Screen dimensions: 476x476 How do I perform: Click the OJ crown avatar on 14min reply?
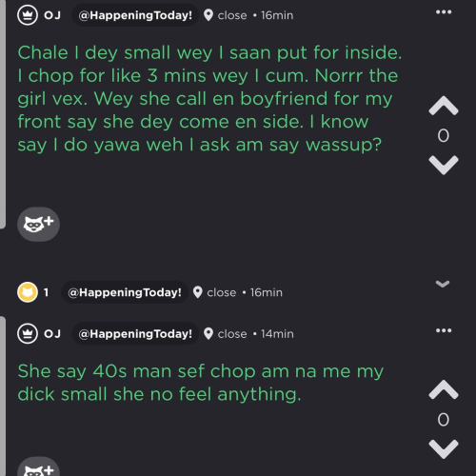point(28,333)
